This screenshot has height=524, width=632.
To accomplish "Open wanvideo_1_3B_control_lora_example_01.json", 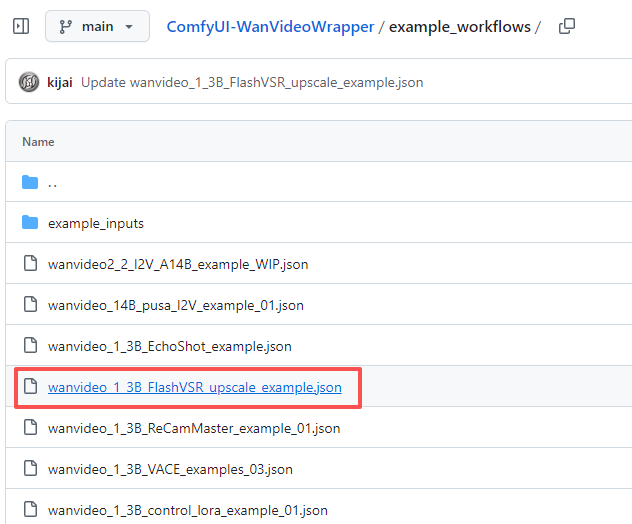I will point(188,511).
